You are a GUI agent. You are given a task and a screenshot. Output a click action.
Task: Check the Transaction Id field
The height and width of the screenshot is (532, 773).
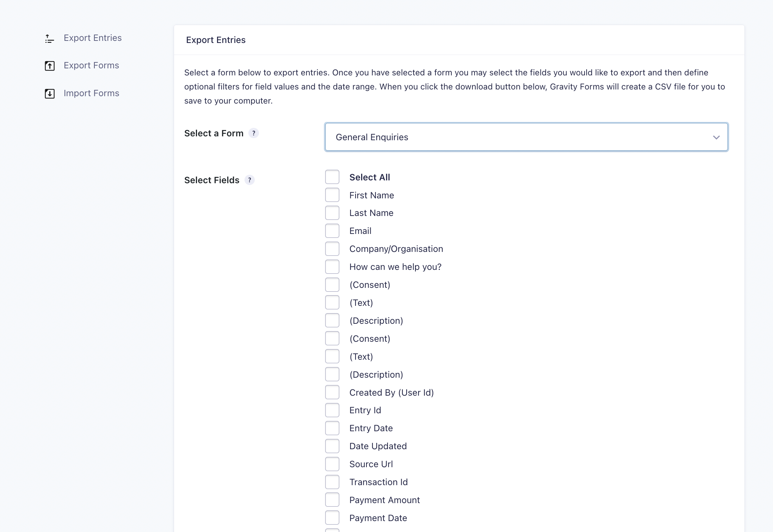tap(332, 482)
